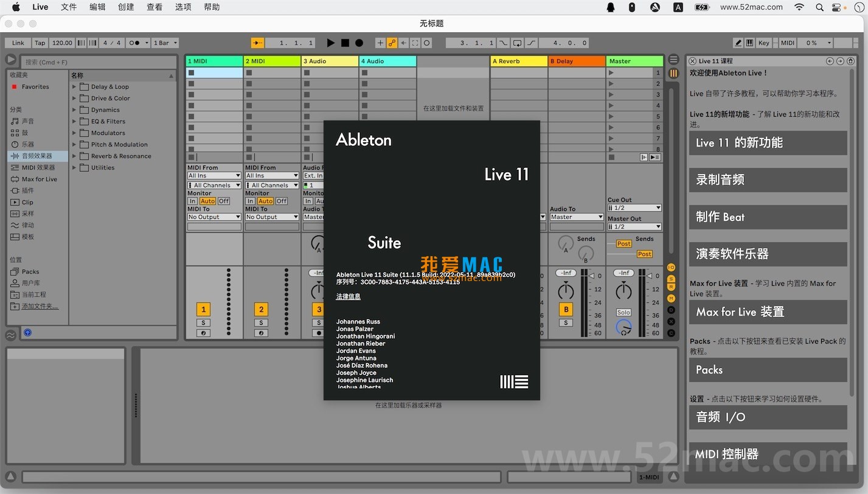This screenshot has height=494, width=868.
Task: Toggle Punch-In switch
Action: 504,43
